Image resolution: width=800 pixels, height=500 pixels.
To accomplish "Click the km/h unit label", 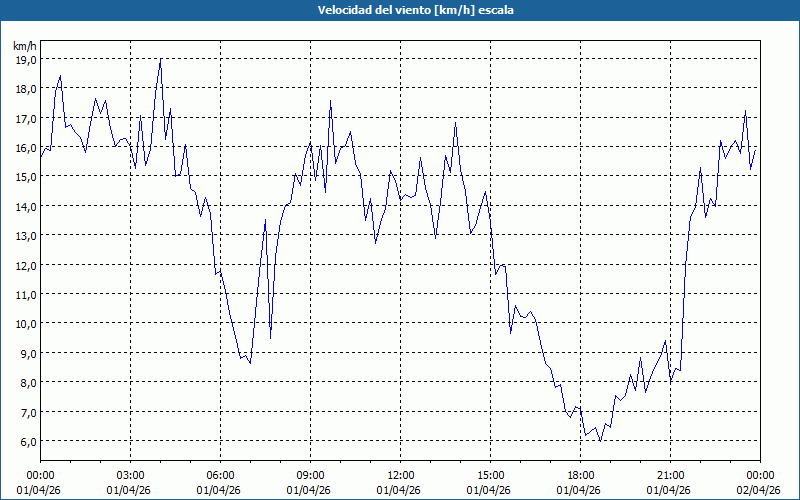I will coord(25,46).
